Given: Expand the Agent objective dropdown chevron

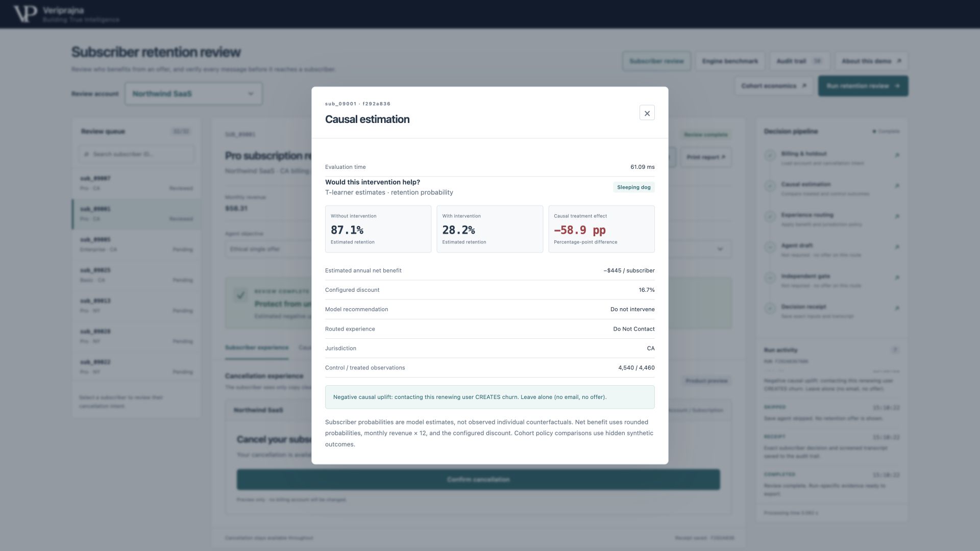Looking at the screenshot, I should click(720, 249).
